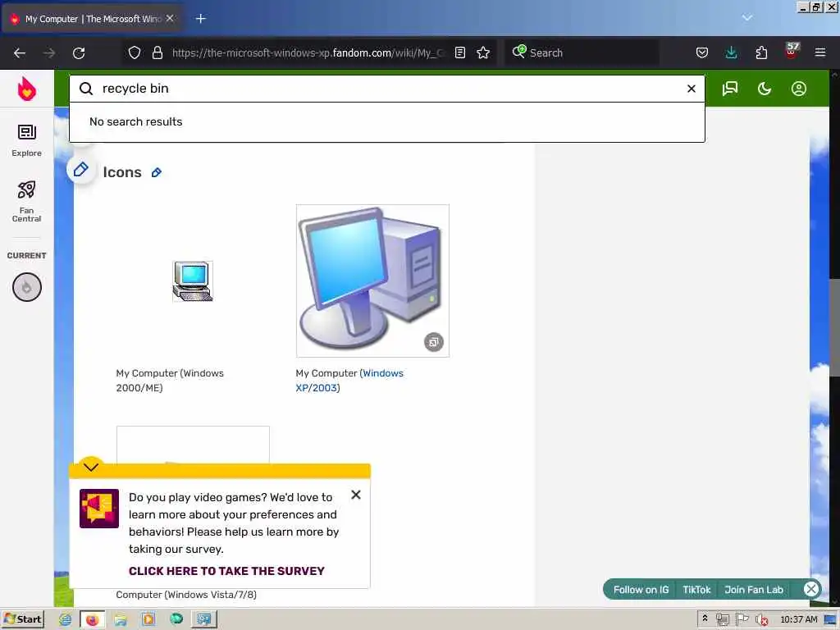Open tracking protection shield icon
Image resolution: width=840 pixels, height=630 pixels.
coord(135,52)
